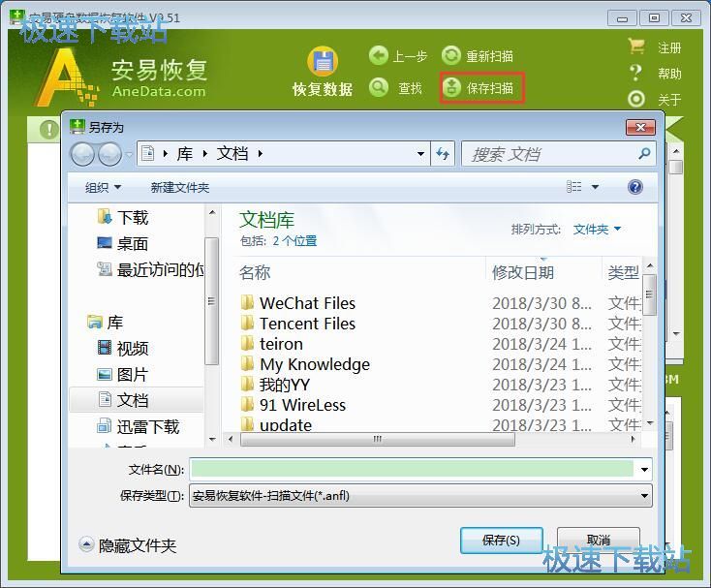
Task: Select the 库 libraries node
Action: coord(105,323)
